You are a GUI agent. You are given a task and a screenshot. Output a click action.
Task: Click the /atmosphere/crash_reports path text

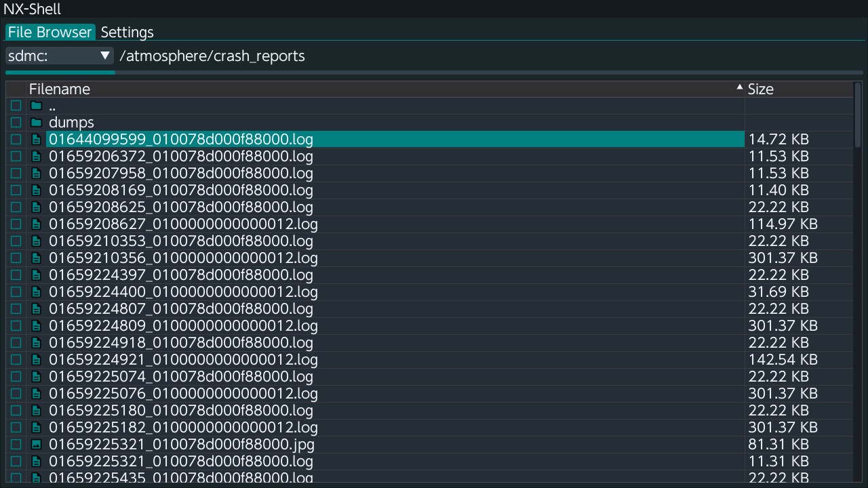tap(212, 56)
